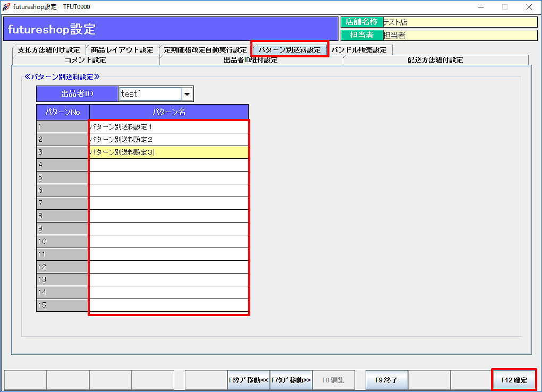542x392 pixels.
Task: Click pattern name field in row 2
Action: point(168,140)
